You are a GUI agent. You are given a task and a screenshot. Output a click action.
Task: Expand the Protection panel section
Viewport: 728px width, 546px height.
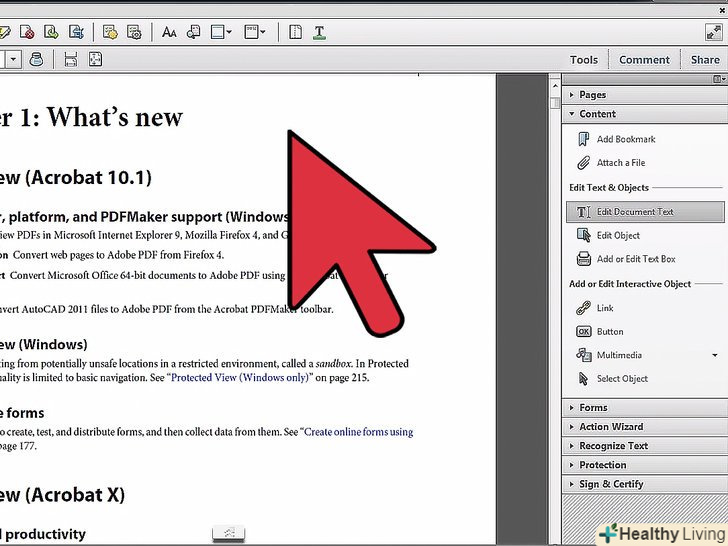click(x=644, y=465)
